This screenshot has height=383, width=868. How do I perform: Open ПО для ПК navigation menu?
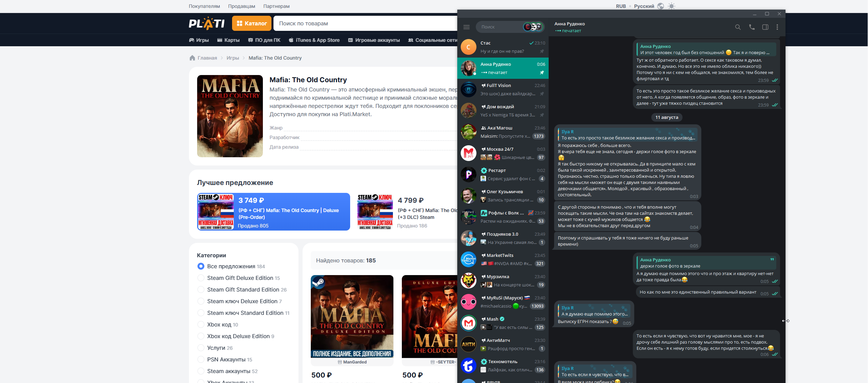coord(264,40)
